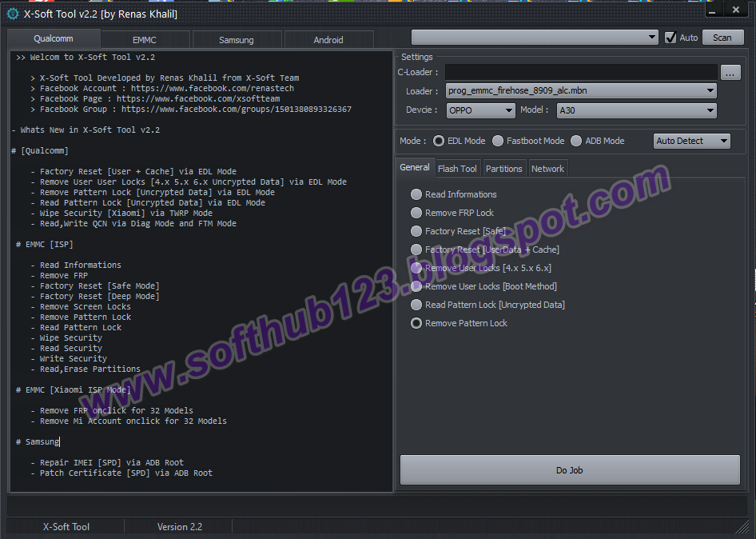
Task: Open the Auto Detect mode dropdown
Action: (691, 140)
